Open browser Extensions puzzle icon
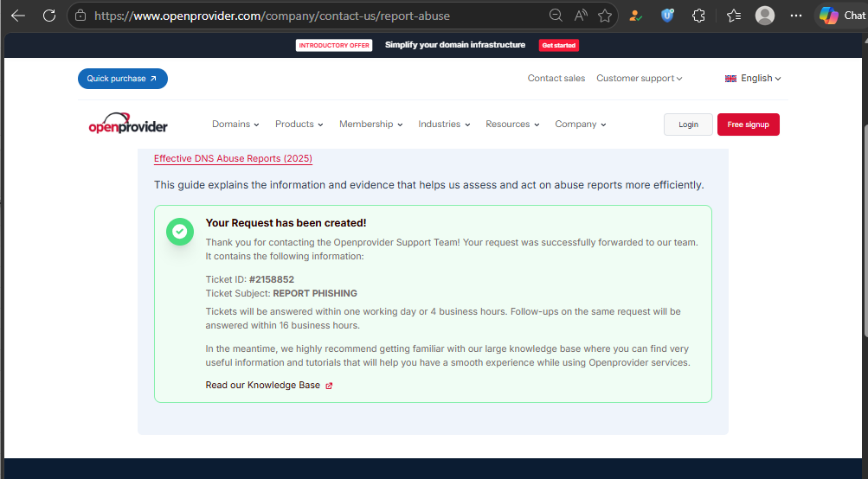The image size is (868, 479). (698, 16)
